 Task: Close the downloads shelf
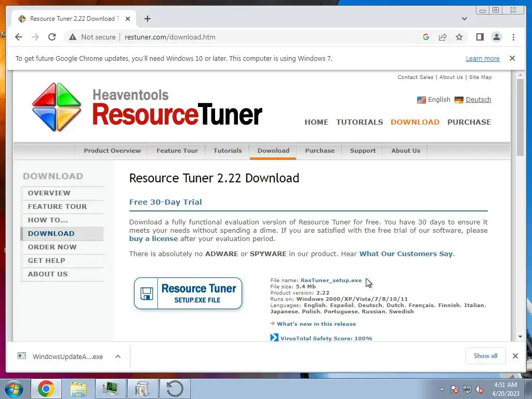click(x=515, y=356)
